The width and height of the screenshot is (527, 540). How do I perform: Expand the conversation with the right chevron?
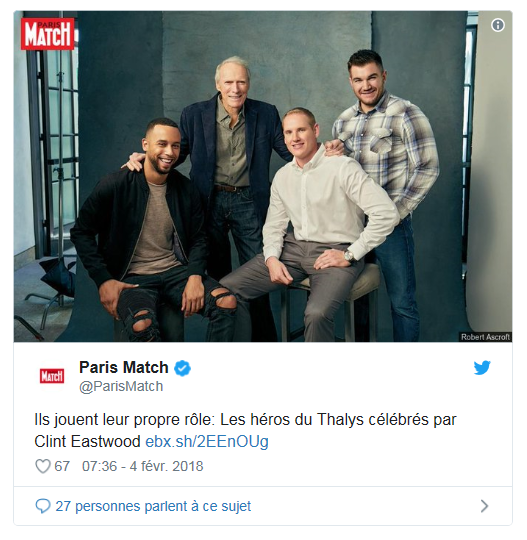tap(484, 506)
